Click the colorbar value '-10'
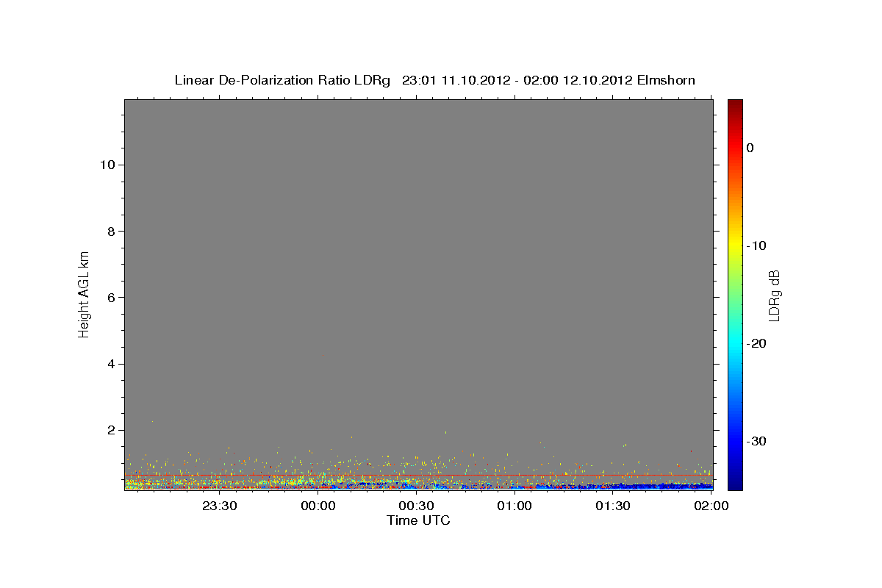The image size is (882, 588). click(757, 245)
